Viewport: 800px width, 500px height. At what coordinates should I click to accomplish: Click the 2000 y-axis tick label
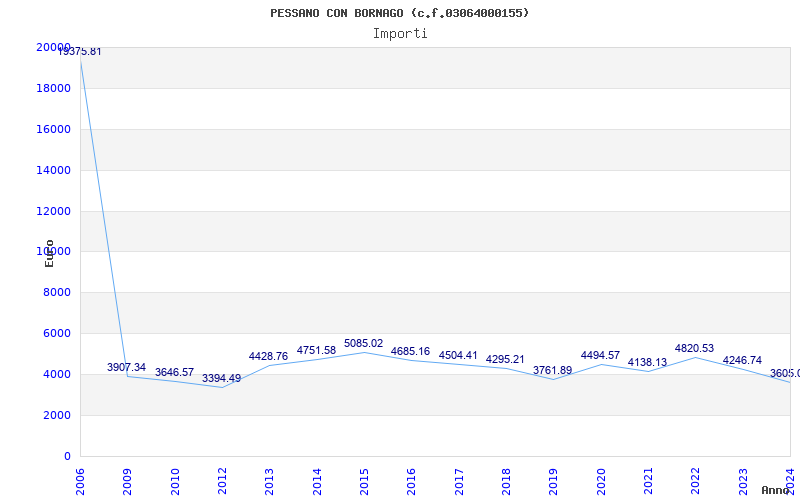point(57,415)
